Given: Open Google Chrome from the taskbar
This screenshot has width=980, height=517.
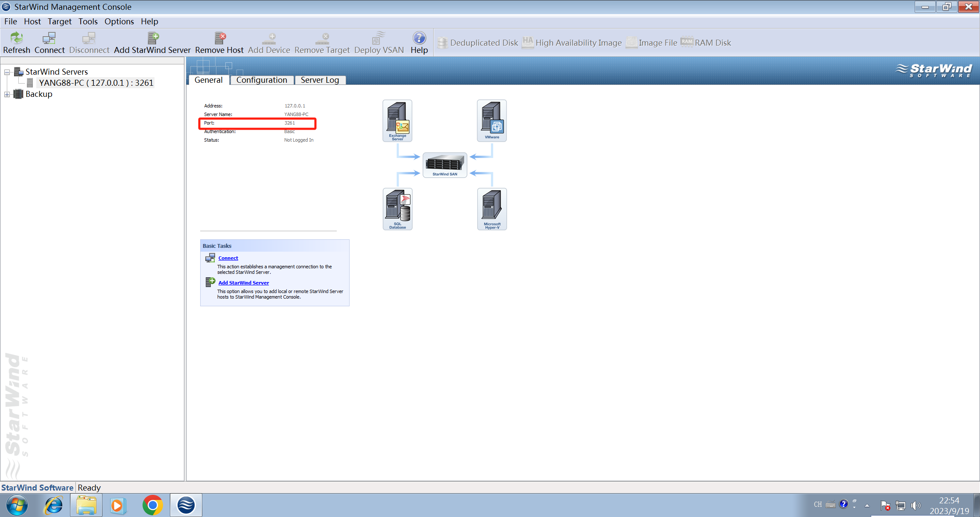Looking at the screenshot, I should (x=152, y=505).
